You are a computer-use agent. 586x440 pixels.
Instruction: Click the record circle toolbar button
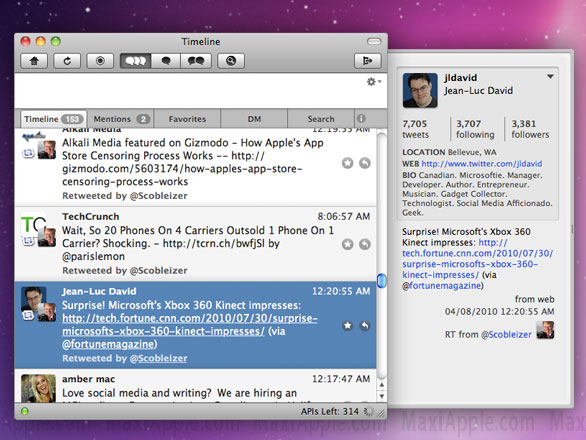(100, 61)
